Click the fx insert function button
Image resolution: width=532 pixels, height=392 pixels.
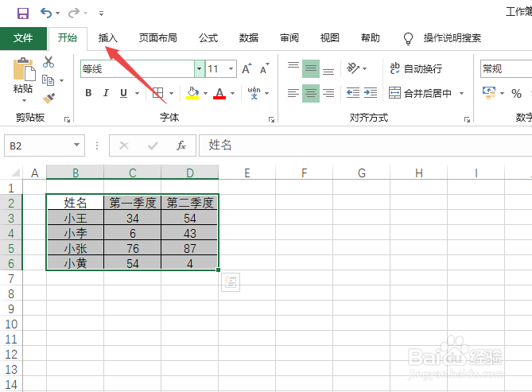point(181,146)
